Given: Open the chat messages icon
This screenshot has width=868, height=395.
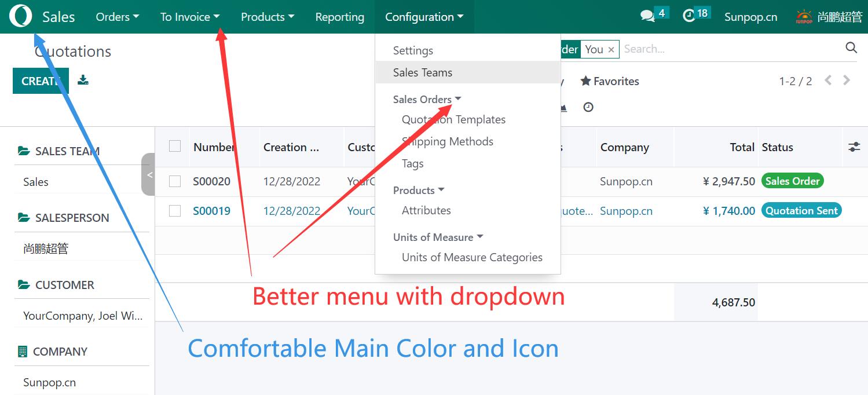Looking at the screenshot, I should pos(647,16).
